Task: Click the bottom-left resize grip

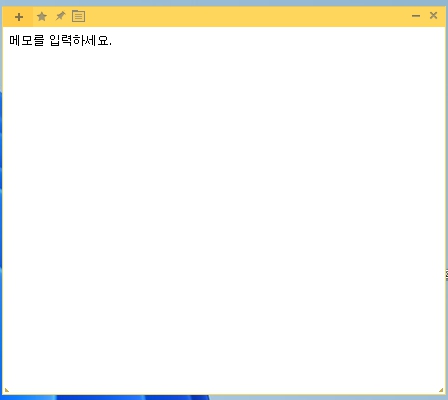Action: pyautogui.click(x=7, y=390)
